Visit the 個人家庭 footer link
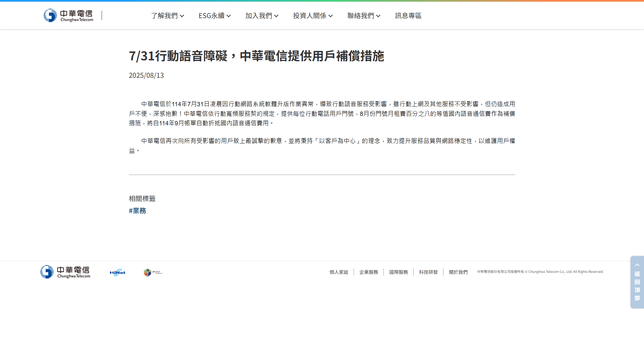Image resolution: width=644 pixels, height=362 pixels. point(339,272)
